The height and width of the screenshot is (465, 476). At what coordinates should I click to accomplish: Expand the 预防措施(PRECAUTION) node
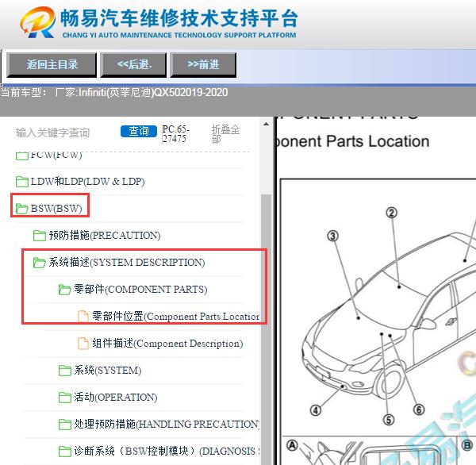pyautogui.click(x=105, y=236)
